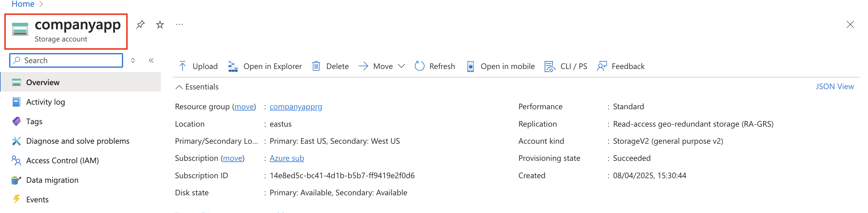Viewport: 868px width, 213px height.
Task: Click the Refresh toolbar label
Action: pyautogui.click(x=442, y=66)
